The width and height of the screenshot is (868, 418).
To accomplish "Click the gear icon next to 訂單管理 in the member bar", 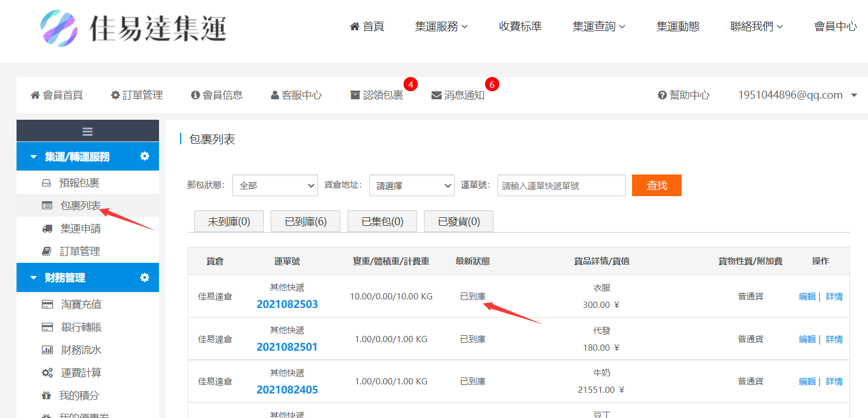I will [x=115, y=95].
